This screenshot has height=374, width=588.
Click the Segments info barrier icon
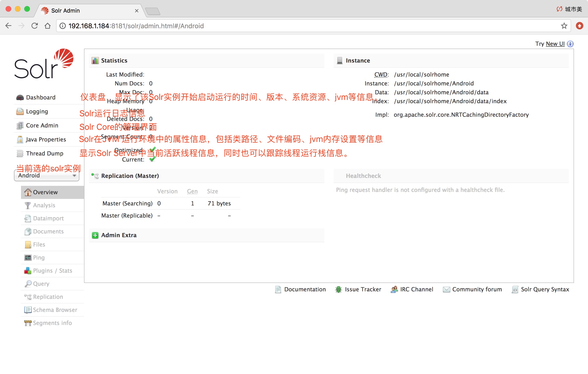coord(28,323)
